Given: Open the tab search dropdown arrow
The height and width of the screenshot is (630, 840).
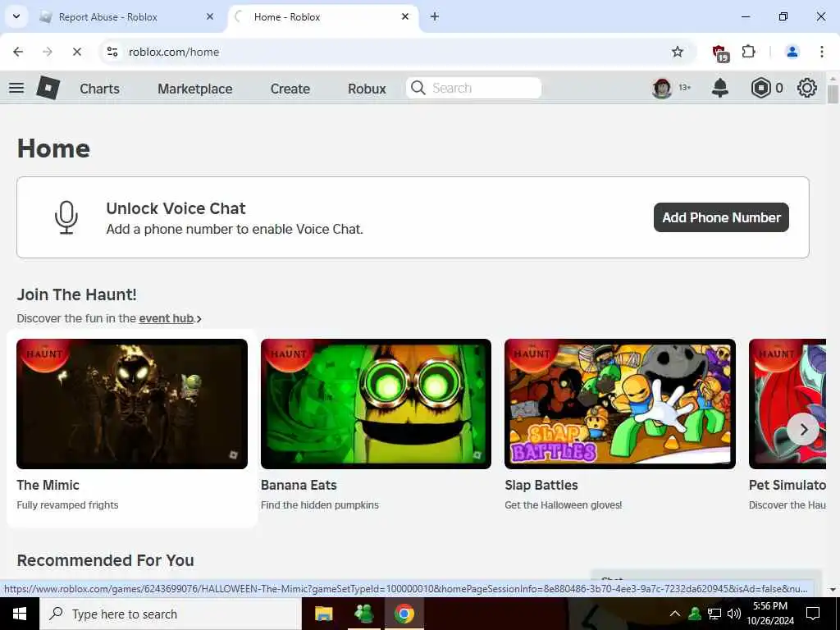Looking at the screenshot, I should 16,16.
